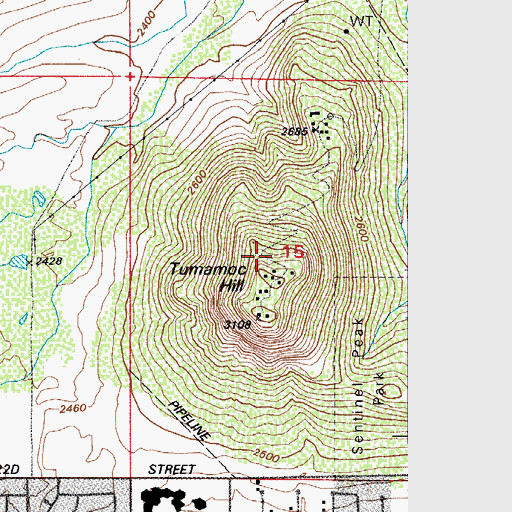Screen dimensions: 512x512
Task: Click the 'STREET' label
Action: [172, 470]
